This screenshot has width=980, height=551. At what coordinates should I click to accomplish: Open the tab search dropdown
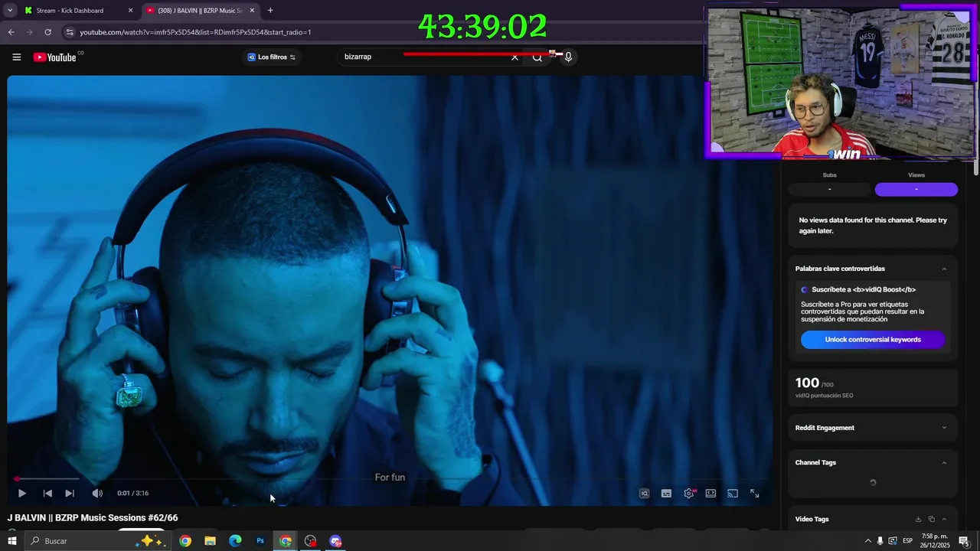click(x=10, y=11)
